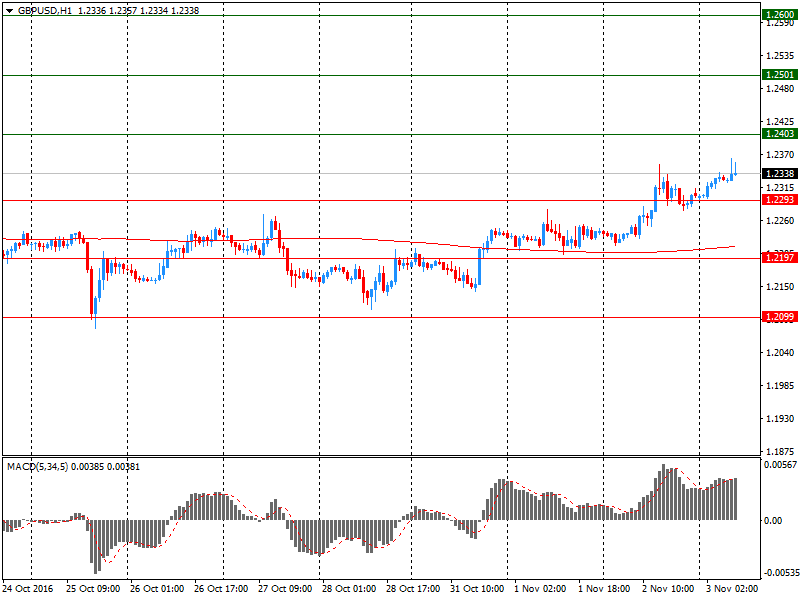The height and width of the screenshot is (600, 800).
Task: Select the 1.2293 red level label
Action: coord(780,200)
